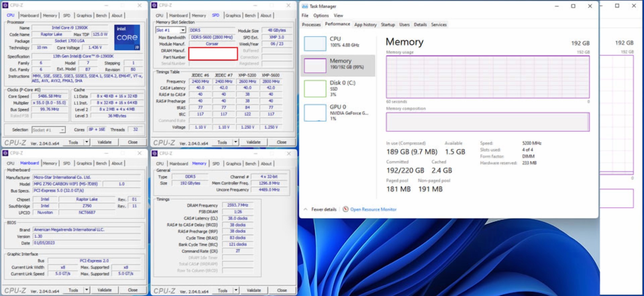Select the Memory mini graph thumbnail in Task Manager
The height and width of the screenshot is (296, 644).
point(315,65)
